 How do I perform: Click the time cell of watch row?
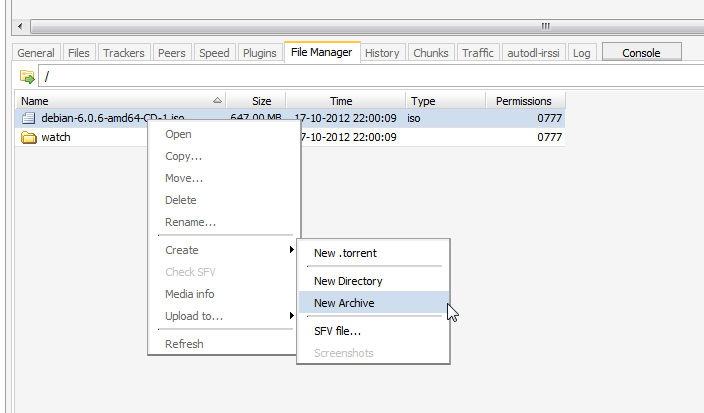(349, 137)
